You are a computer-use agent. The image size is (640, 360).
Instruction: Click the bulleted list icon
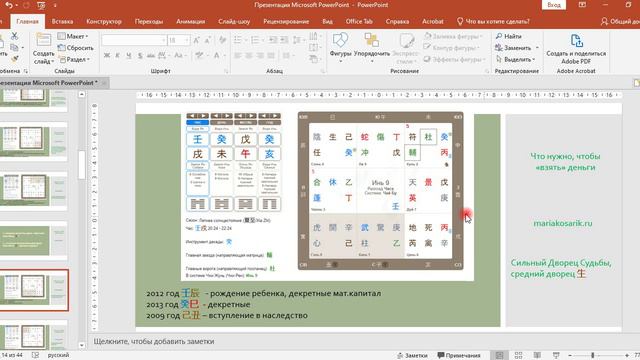238,40
